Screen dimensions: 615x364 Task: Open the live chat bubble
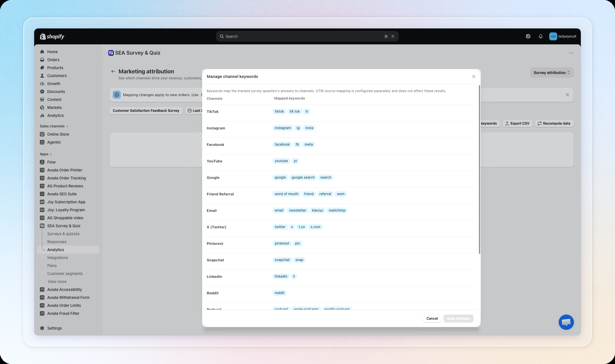[566, 322]
